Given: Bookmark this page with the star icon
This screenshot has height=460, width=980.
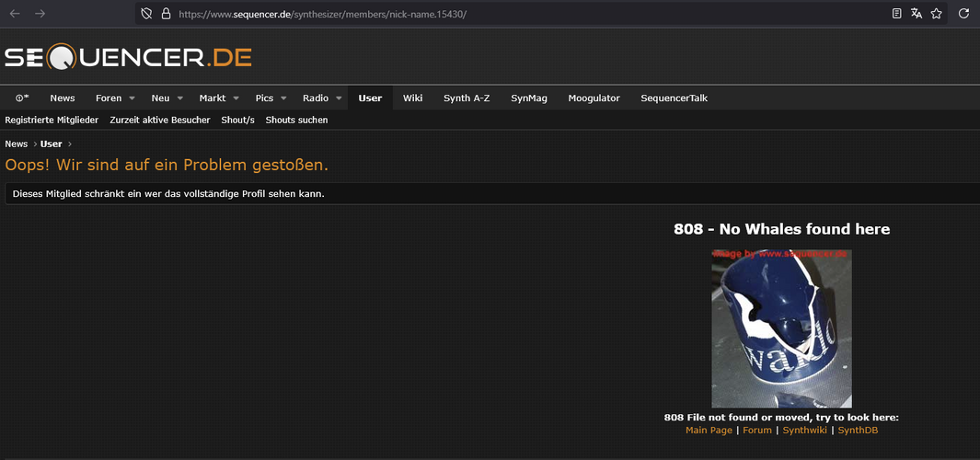Looking at the screenshot, I should point(936,13).
